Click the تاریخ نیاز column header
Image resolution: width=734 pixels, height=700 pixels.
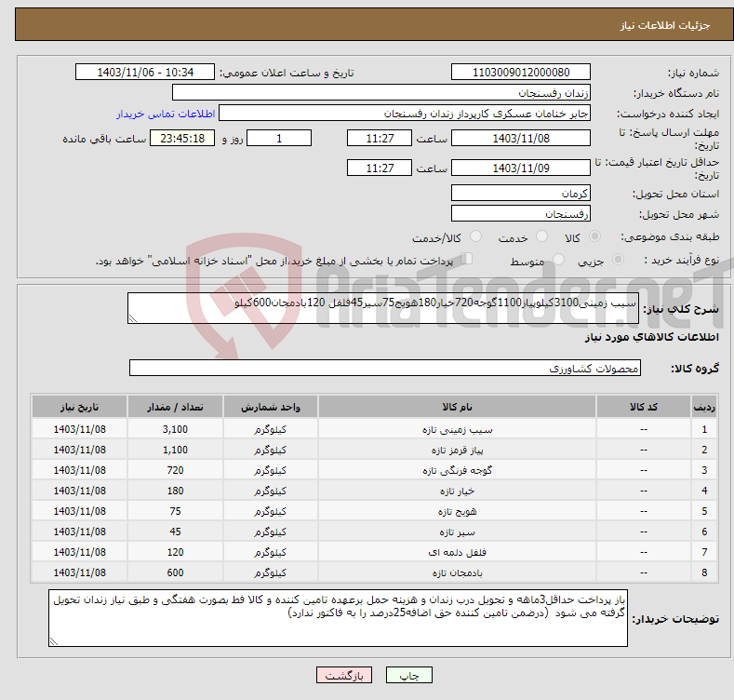pyautogui.click(x=79, y=407)
